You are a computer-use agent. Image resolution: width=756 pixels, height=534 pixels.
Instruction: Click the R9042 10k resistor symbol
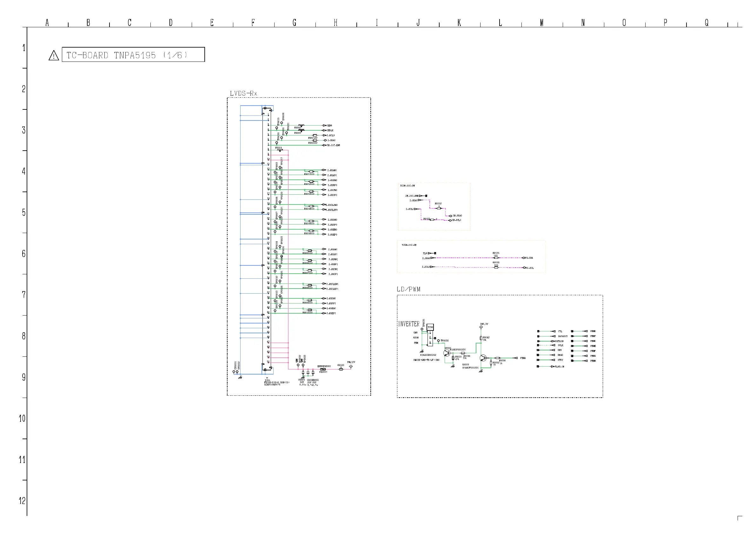point(481,338)
